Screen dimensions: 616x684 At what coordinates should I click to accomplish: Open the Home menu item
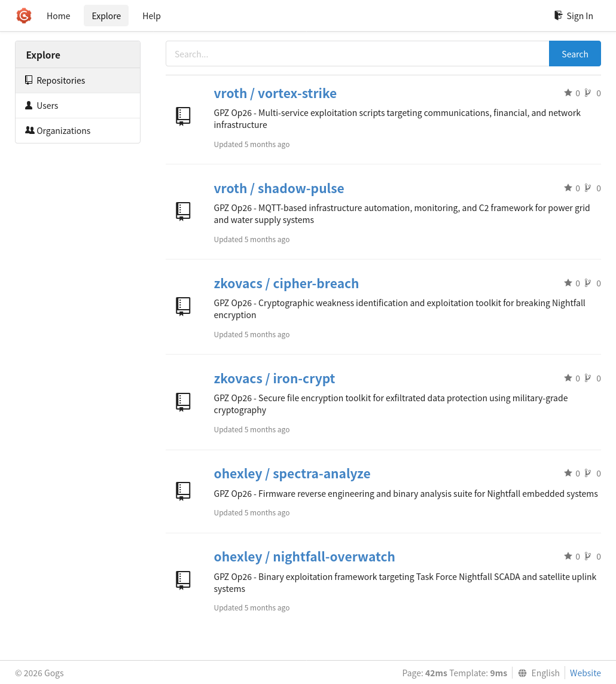(x=59, y=16)
